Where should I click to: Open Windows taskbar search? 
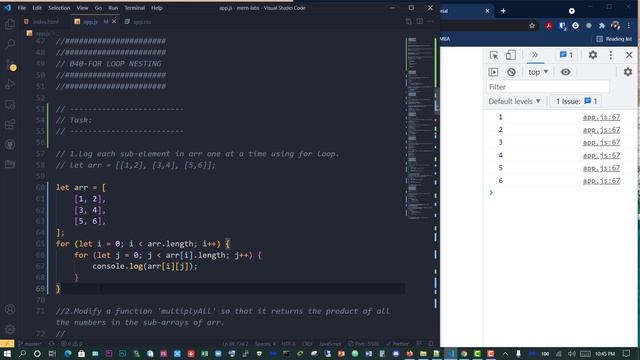(22, 353)
